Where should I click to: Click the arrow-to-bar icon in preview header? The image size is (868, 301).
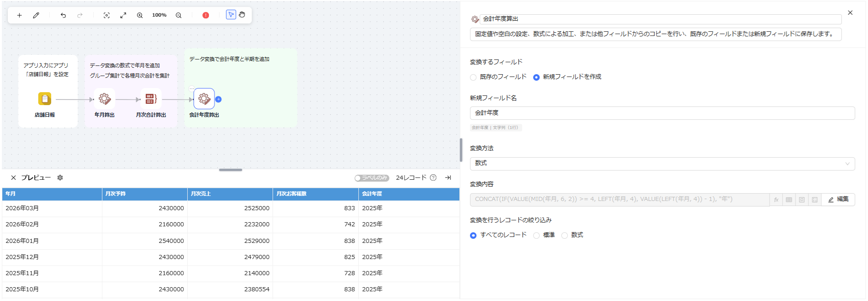(x=448, y=177)
